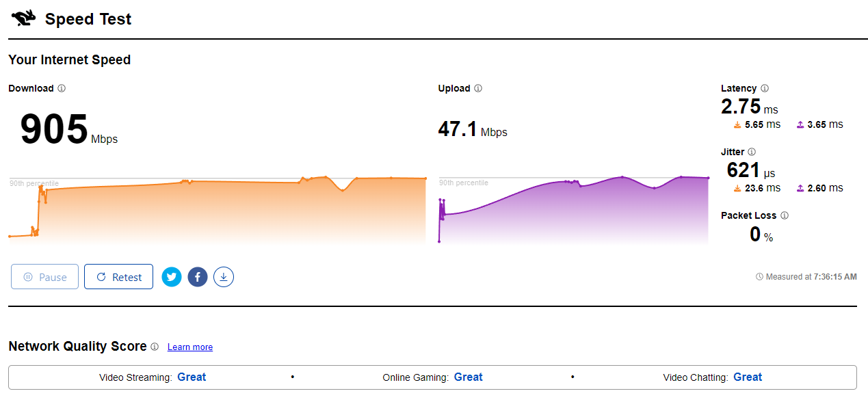
Task: Open the Download info icon
Action: click(x=62, y=88)
